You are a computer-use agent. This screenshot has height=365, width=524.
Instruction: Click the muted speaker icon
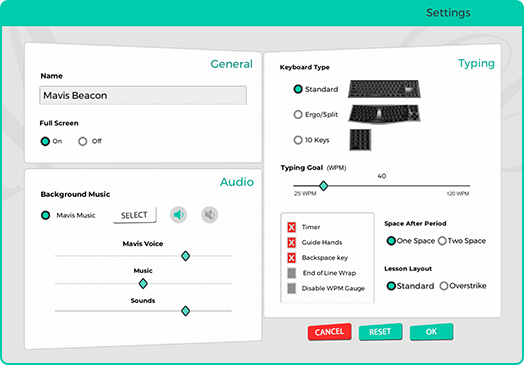pos(210,215)
